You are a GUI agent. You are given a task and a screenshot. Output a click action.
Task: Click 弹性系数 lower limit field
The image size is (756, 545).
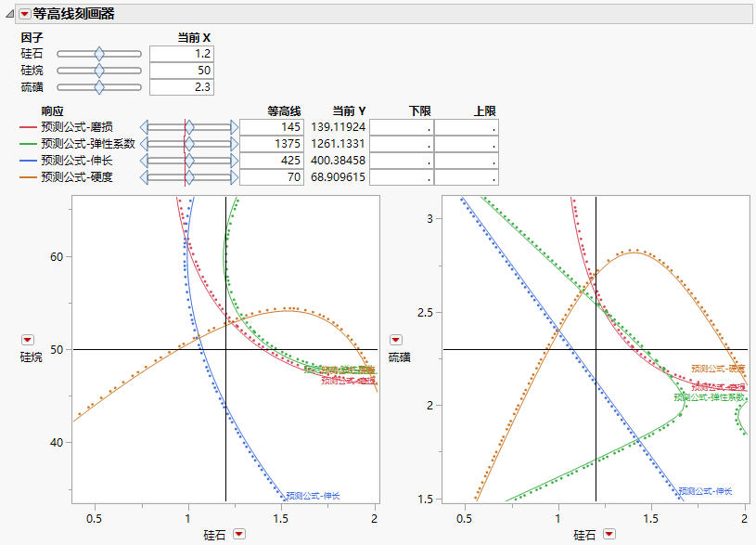click(x=402, y=144)
